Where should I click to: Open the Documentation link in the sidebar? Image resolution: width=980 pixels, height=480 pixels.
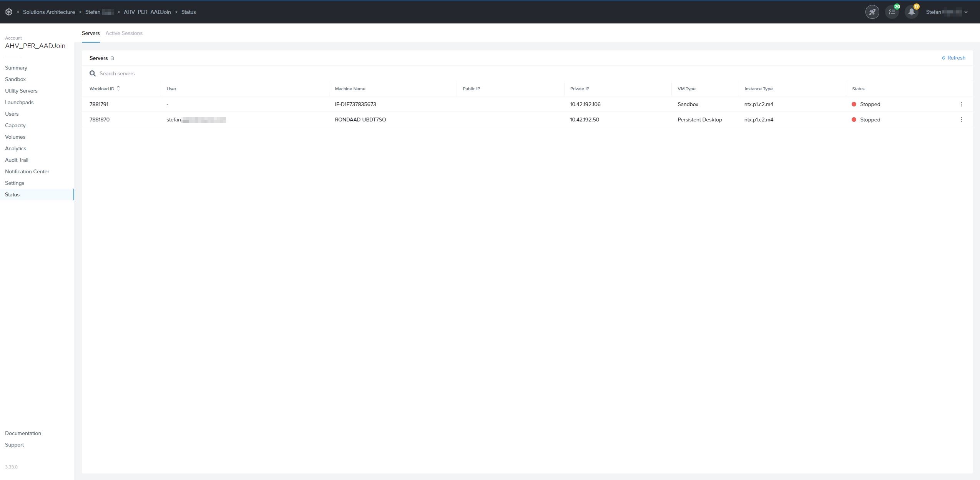tap(23, 433)
